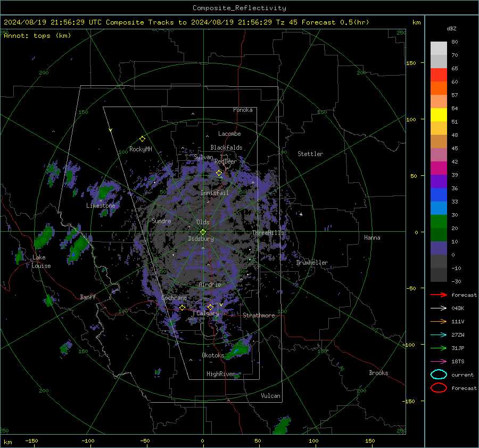
Task: Click the white cross marker west of Hanna
Action: point(301,214)
